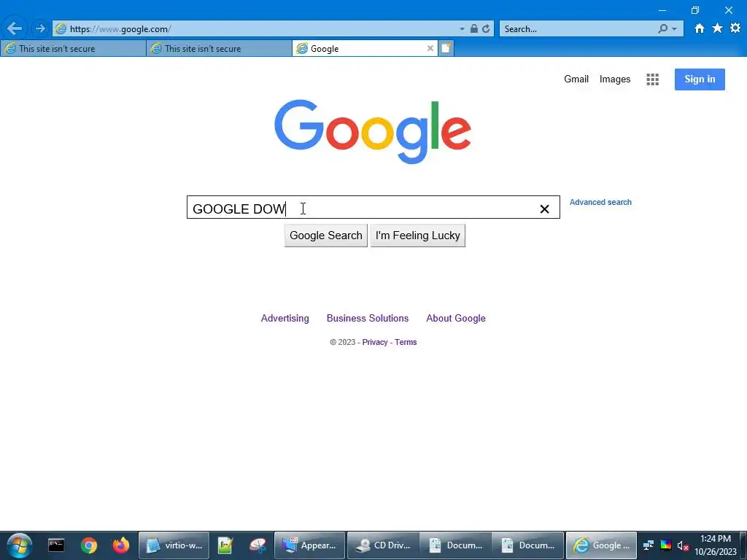Viewport: 747px width, 560px height.
Task: Open Advanced search link
Action: [600, 202]
